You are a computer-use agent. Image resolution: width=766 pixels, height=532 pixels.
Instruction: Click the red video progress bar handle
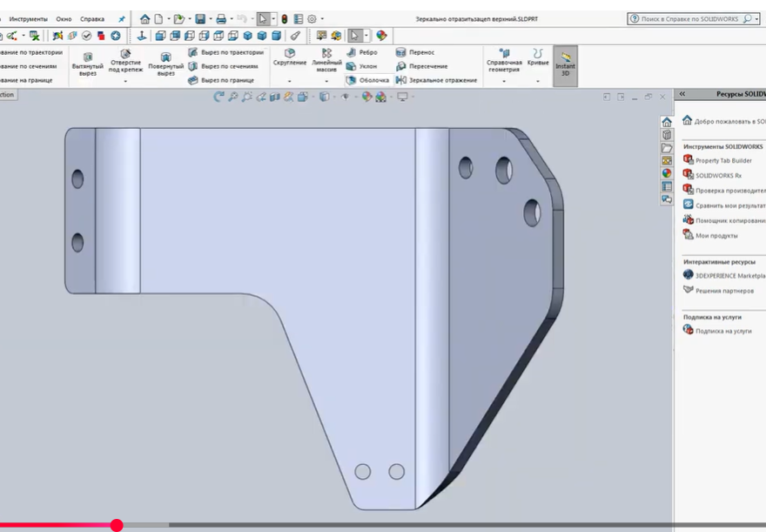117,525
